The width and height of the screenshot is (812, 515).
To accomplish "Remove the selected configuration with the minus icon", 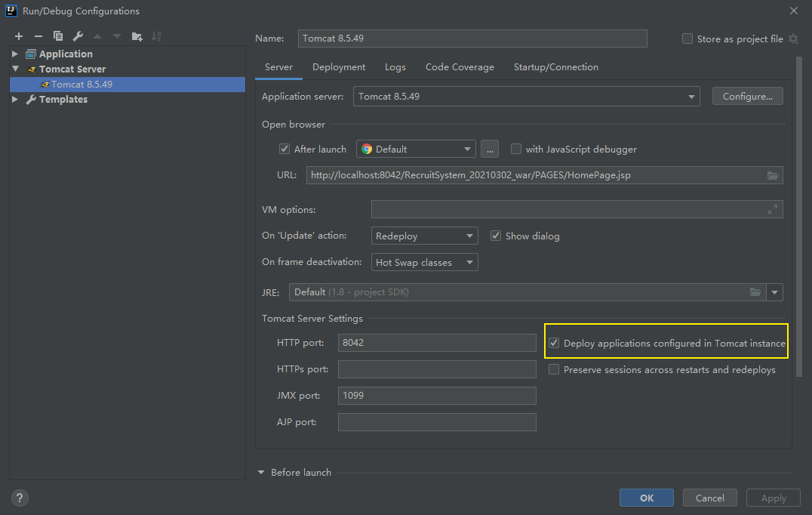I will (x=38, y=36).
